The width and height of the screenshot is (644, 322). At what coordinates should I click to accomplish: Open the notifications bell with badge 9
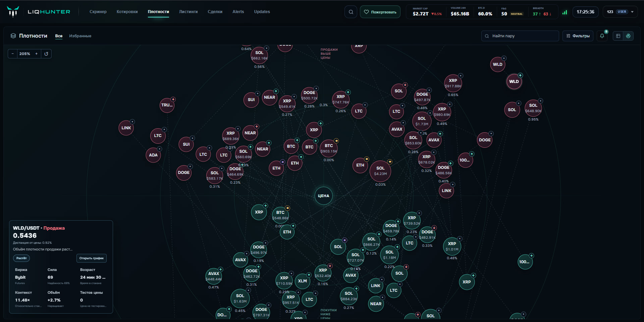point(602,36)
